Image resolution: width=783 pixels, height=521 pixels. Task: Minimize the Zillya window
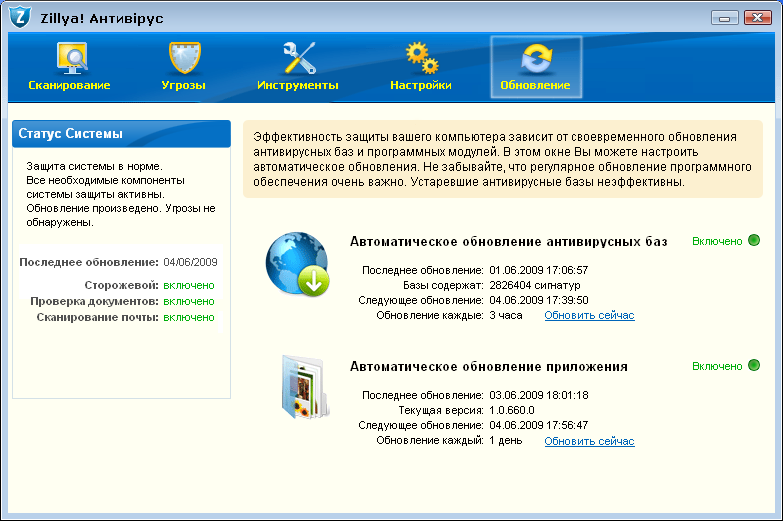tap(725, 18)
